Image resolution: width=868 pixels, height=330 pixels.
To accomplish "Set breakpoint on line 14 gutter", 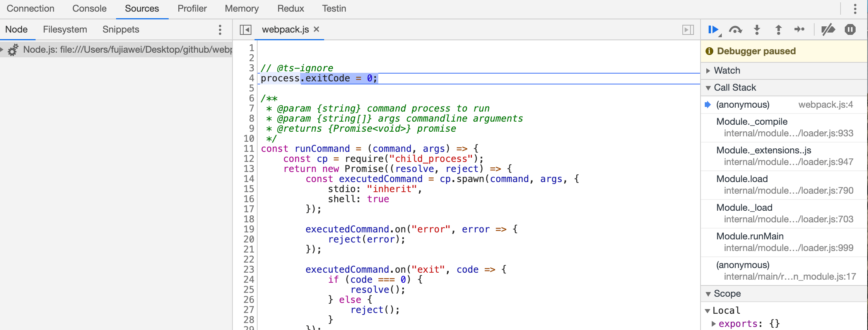I will (x=249, y=179).
